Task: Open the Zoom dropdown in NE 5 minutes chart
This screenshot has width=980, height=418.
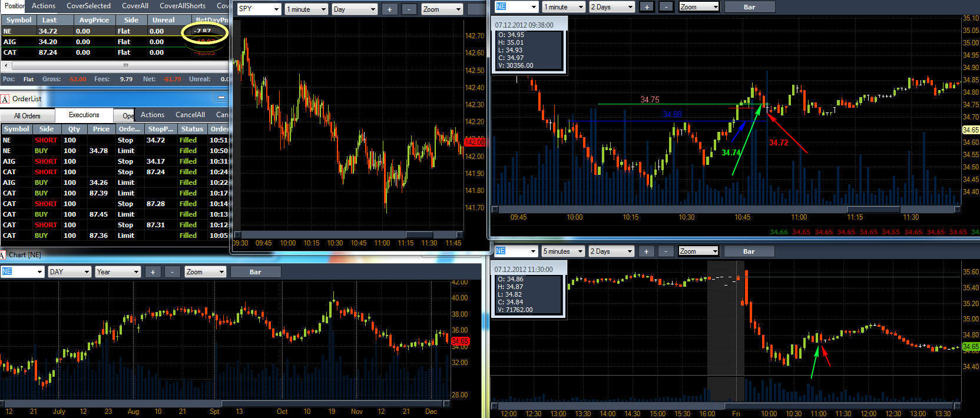Action: [x=698, y=251]
